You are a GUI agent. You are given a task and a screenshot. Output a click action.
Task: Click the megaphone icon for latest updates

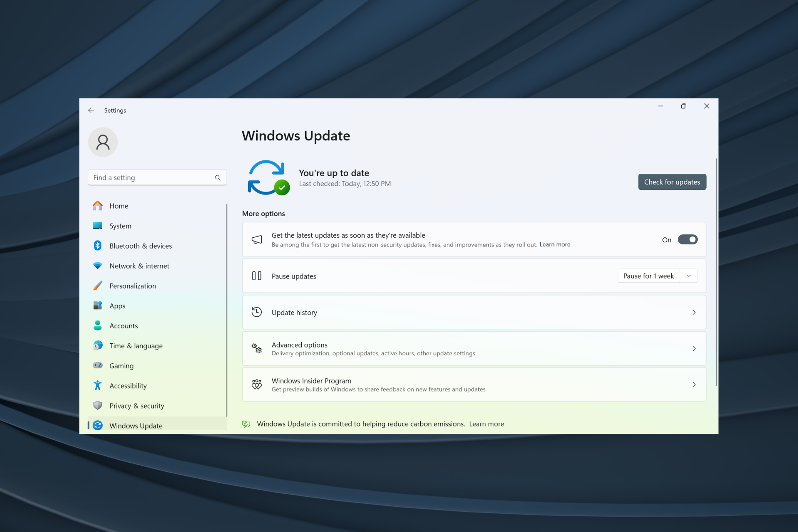pos(257,239)
